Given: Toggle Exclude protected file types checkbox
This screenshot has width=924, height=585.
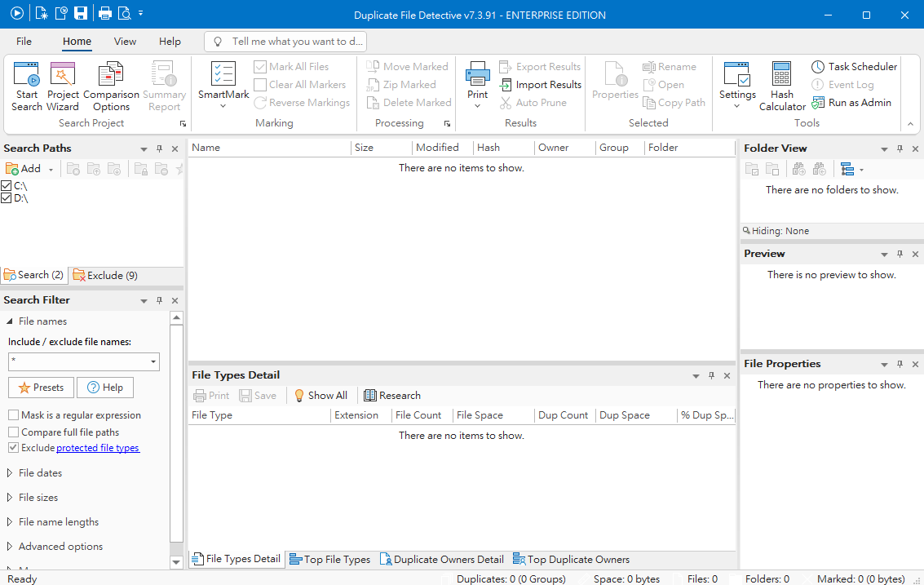Looking at the screenshot, I should tap(14, 448).
